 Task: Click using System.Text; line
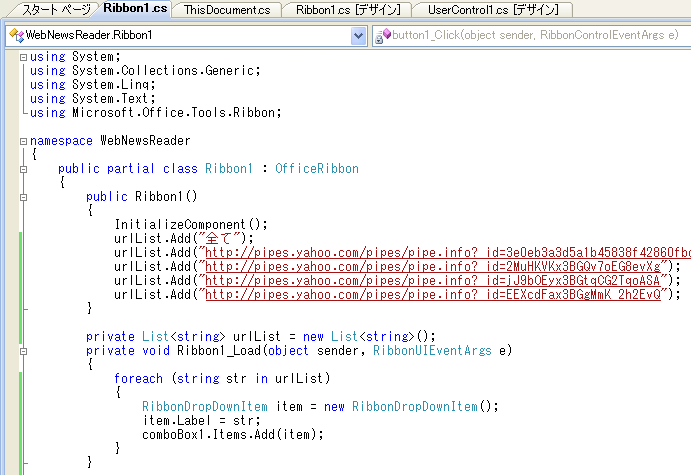coord(93,99)
